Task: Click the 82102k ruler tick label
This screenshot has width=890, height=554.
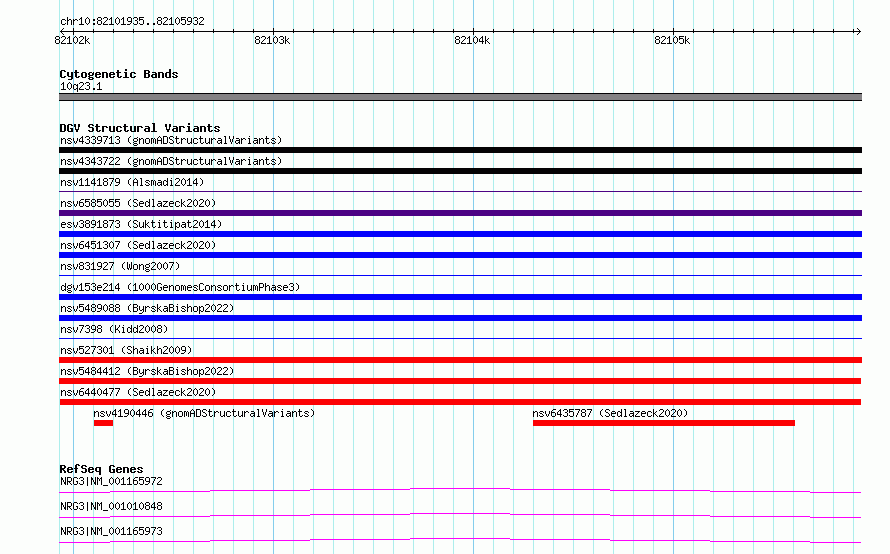Action: click(x=72, y=40)
